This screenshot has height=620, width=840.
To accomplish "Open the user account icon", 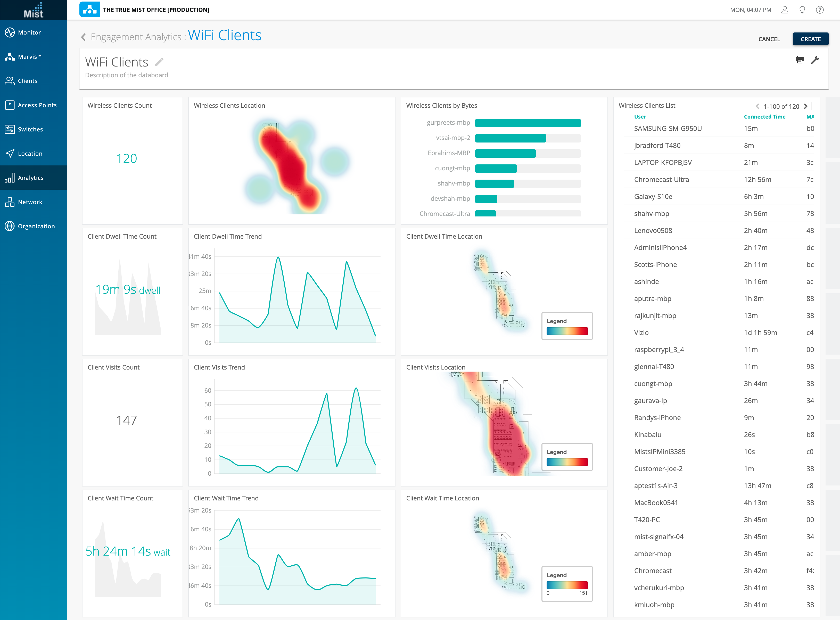I will click(x=784, y=10).
